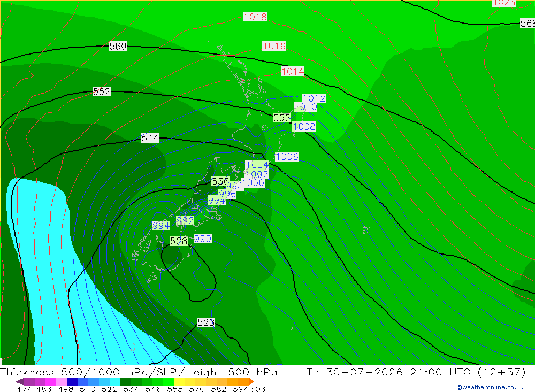The height and width of the screenshot is (392, 535).
Task: Click the blue 1000 pressure label
Action: point(253,183)
